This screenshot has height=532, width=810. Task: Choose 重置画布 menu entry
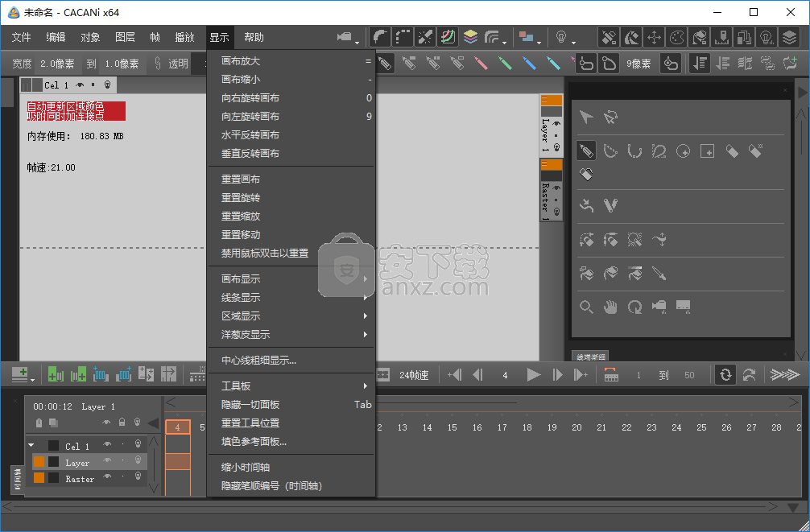(x=291, y=179)
